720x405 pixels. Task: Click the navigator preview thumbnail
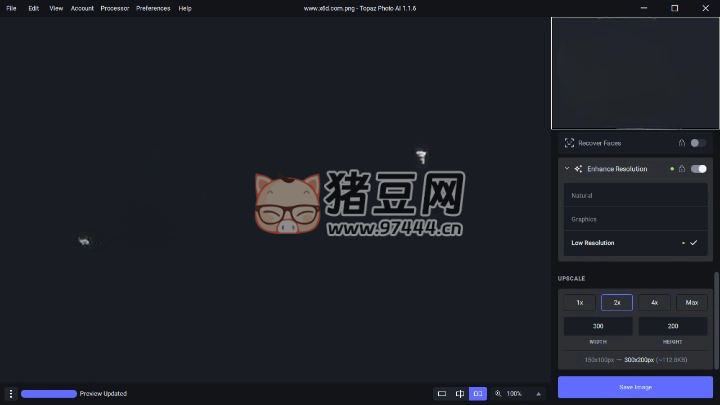point(635,73)
